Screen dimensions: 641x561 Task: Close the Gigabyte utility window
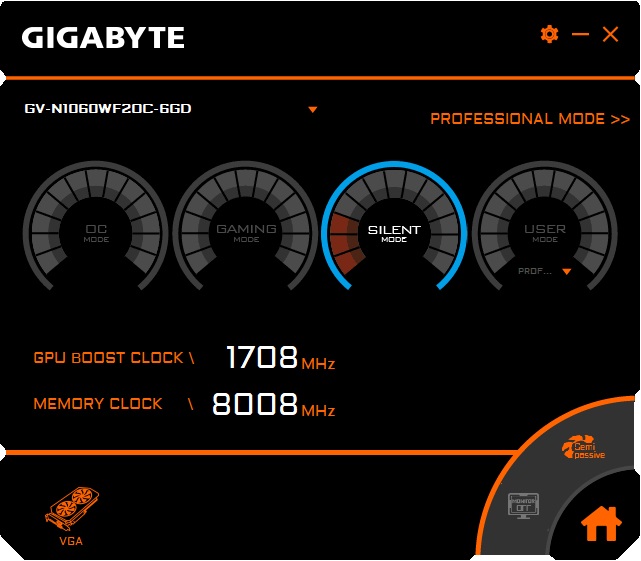[610, 34]
